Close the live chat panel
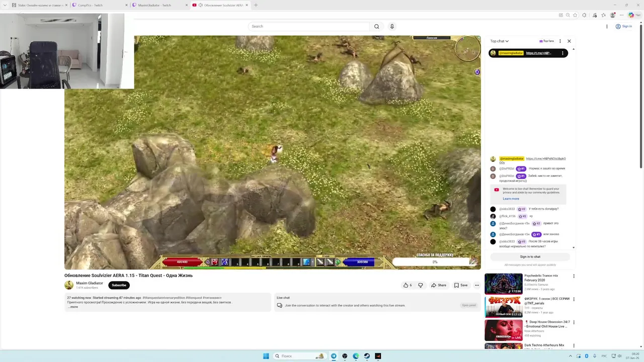The image size is (644, 362). 569,41
